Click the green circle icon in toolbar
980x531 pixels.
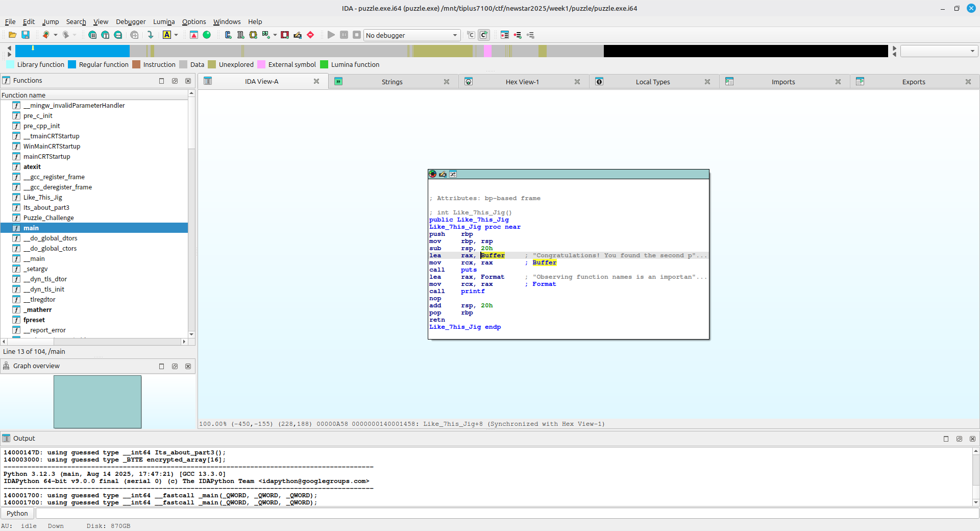pos(207,35)
